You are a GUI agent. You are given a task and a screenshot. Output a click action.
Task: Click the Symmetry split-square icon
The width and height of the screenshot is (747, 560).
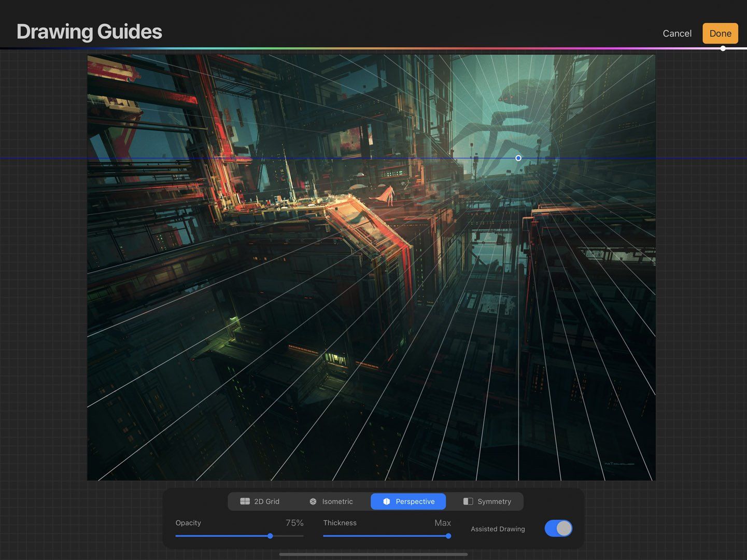click(468, 501)
